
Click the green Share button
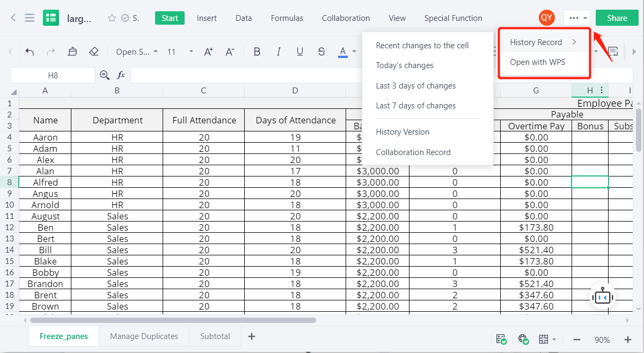coord(617,18)
